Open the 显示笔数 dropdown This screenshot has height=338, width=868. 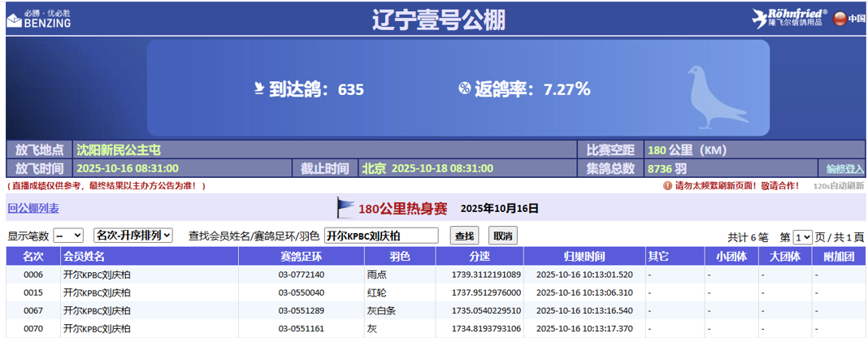coord(68,236)
